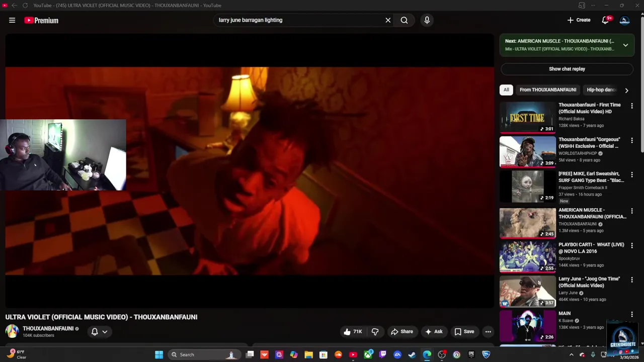Click Richard Baksa channel name
Screen dimensions: 644x362
pyautogui.click(x=571, y=119)
